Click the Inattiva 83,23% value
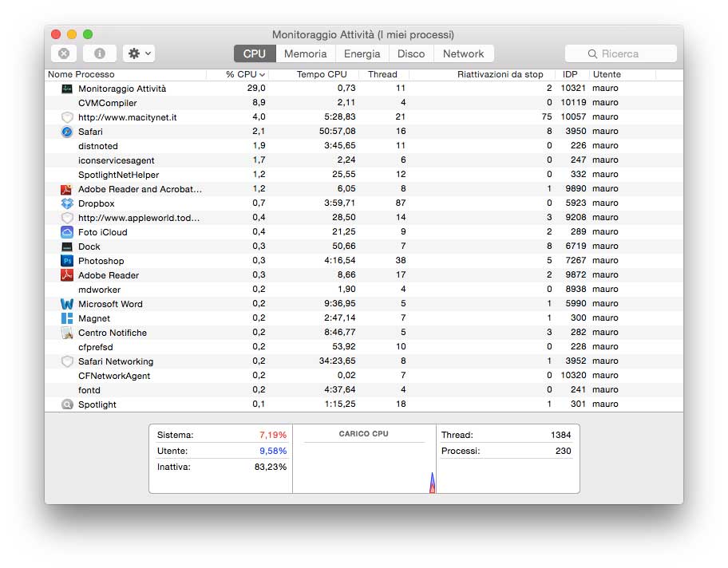 pos(271,467)
